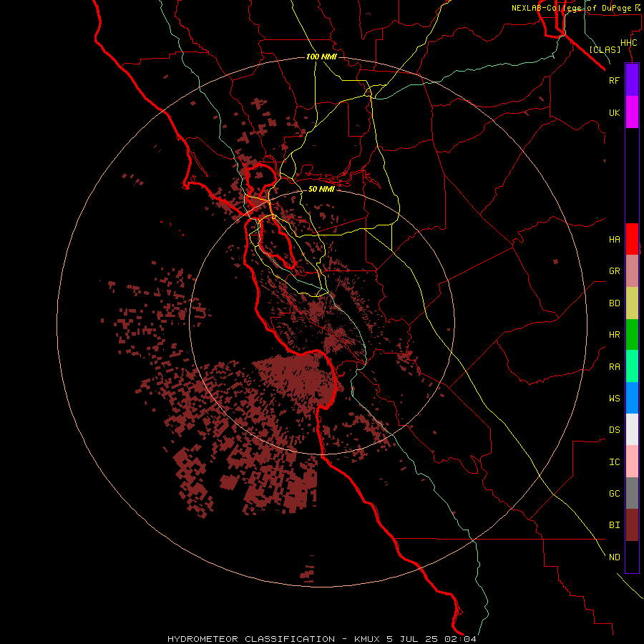Click the HHC product label

629,43
